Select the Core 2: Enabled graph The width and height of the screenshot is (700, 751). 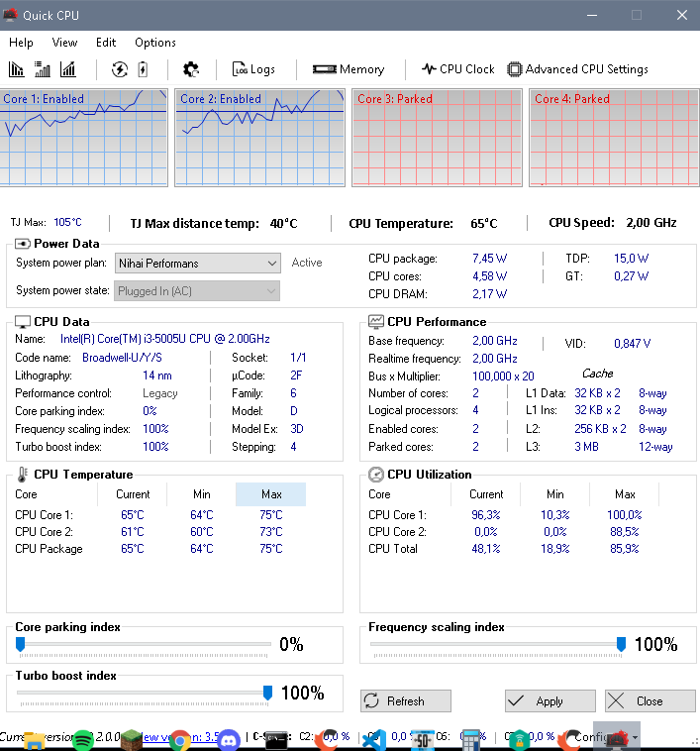pos(259,138)
